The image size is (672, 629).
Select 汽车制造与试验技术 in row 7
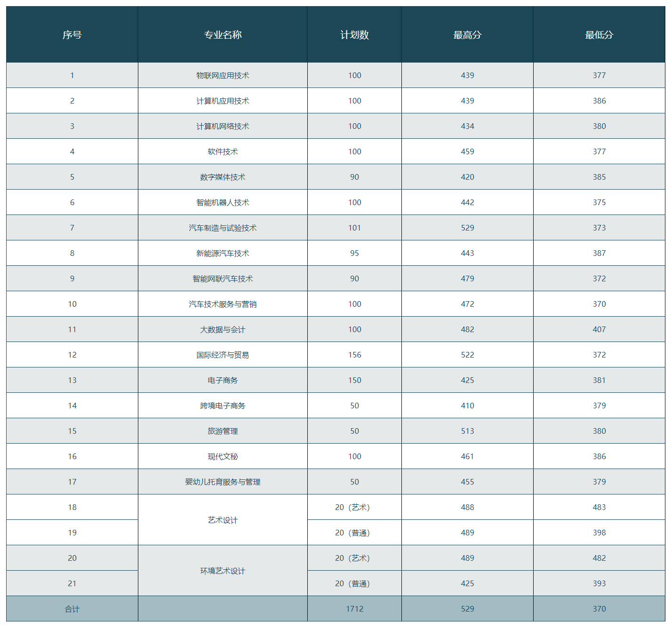coord(223,228)
